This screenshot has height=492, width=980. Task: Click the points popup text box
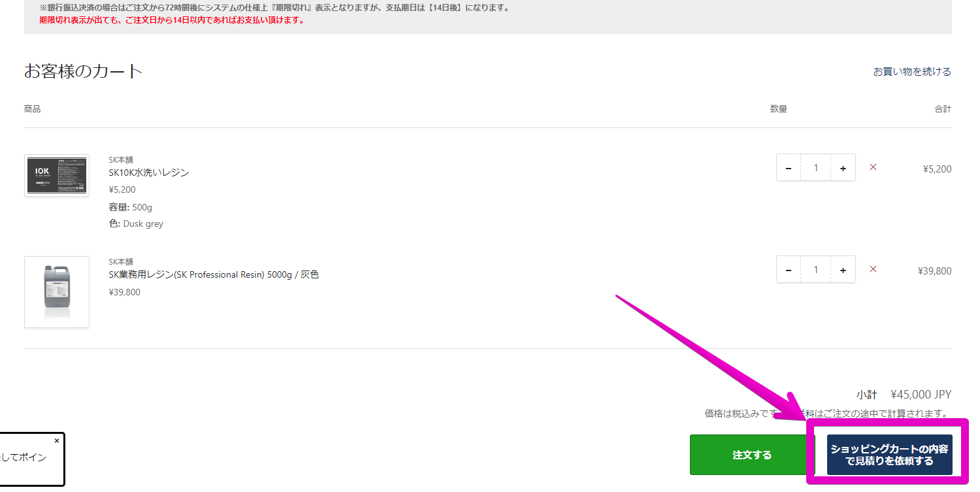pos(26,459)
